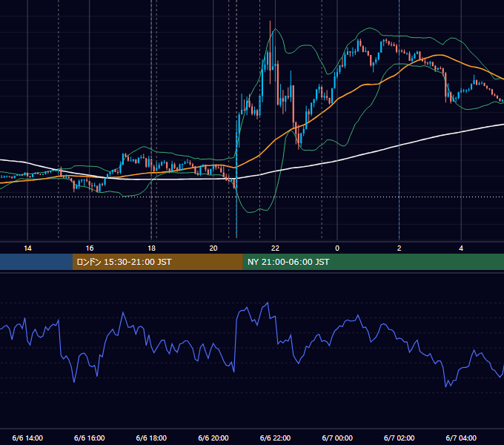The height and width of the screenshot is (445, 504).
Task: Click the London 15:30-21:00 JST session bar
Action: [157, 262]
